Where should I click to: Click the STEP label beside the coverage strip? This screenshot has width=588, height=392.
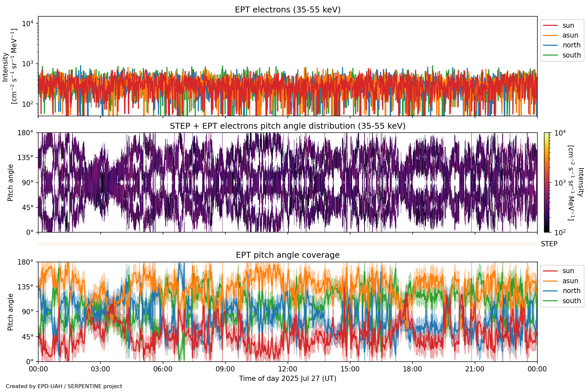coord(549,244)
